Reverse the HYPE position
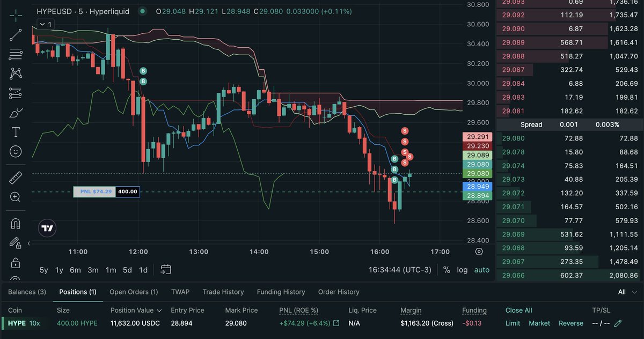This screenshot has height=339, width=644. pyautogui.click(x=571, y=323)
